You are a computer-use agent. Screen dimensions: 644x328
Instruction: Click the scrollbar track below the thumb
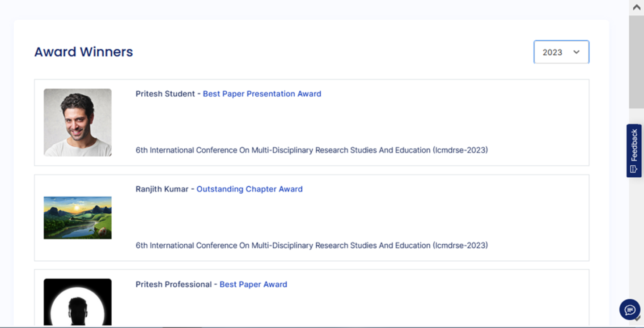pyautogui.click(x=636, y=224)
